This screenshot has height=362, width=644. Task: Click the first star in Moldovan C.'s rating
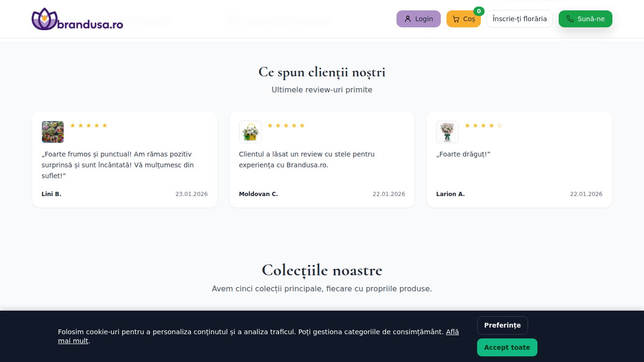click(x=270, y=125)
